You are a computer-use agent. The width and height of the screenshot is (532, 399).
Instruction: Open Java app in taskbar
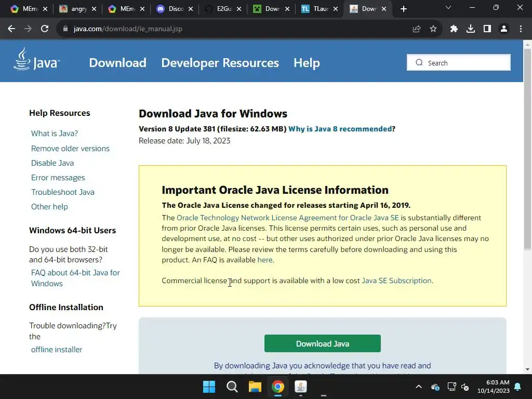(x=301, y=387)
